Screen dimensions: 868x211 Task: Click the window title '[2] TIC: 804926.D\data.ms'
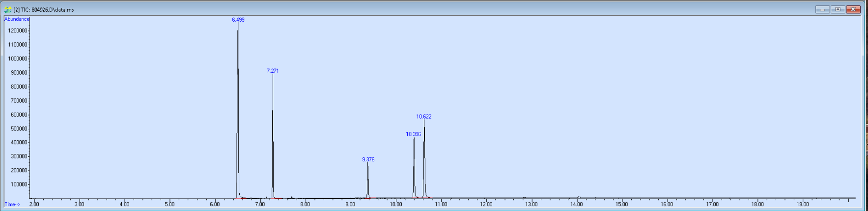click(44, 10)
